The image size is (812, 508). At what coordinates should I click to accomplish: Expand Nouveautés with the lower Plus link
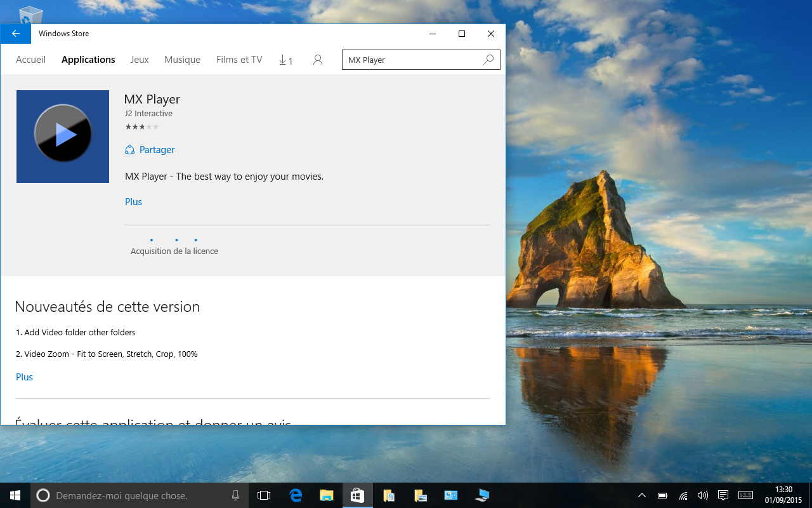coord(24,377)
